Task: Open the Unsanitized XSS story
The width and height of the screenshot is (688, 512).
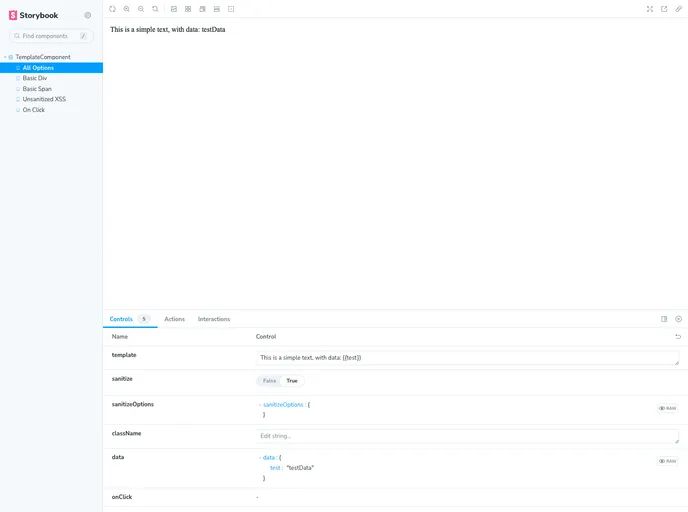Action: point(44,99)
